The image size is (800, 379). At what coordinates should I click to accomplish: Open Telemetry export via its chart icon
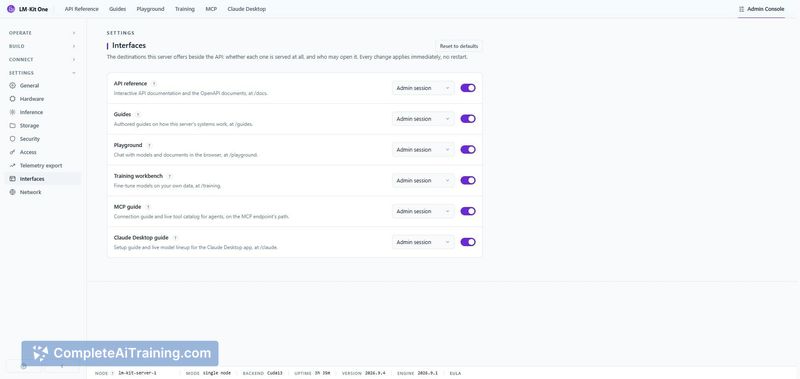pos(13,165)
